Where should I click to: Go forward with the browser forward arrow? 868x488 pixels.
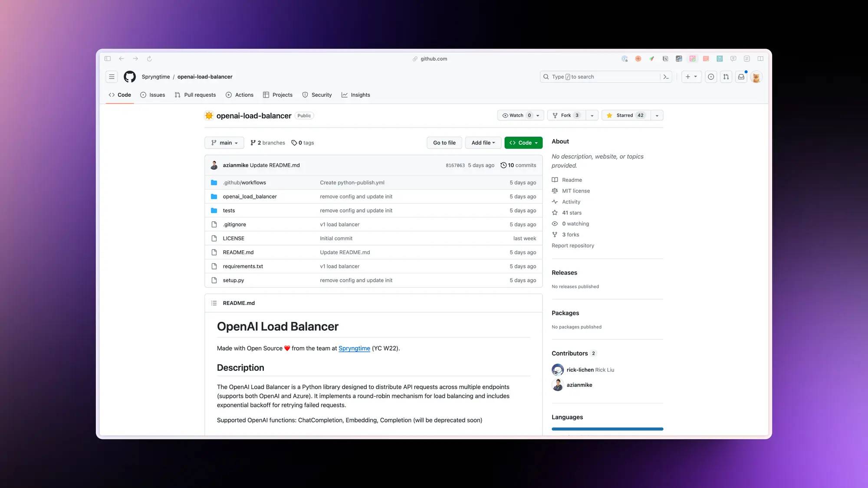(135, 59)
